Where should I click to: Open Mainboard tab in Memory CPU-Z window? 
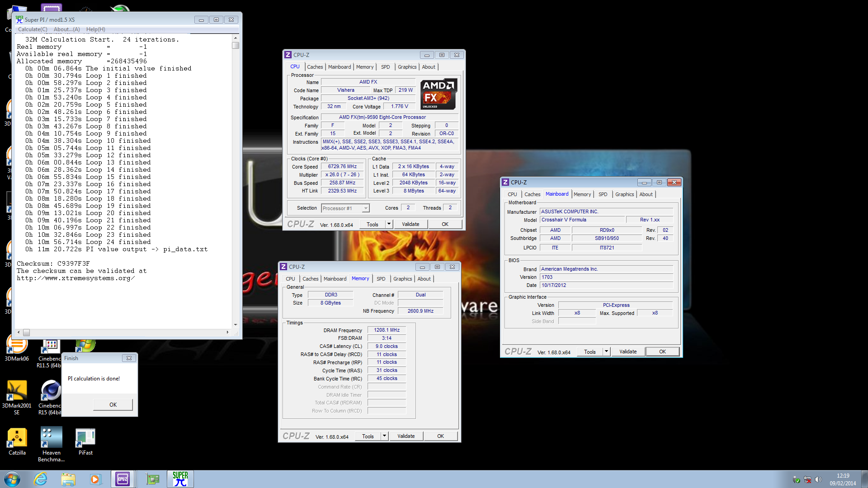coord(335,279)
